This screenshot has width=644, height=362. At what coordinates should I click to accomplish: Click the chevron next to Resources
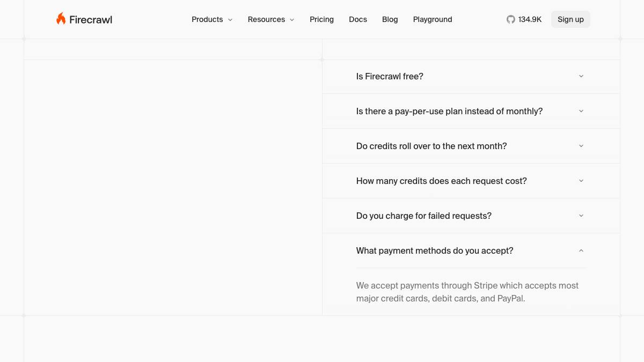[292, 19]
